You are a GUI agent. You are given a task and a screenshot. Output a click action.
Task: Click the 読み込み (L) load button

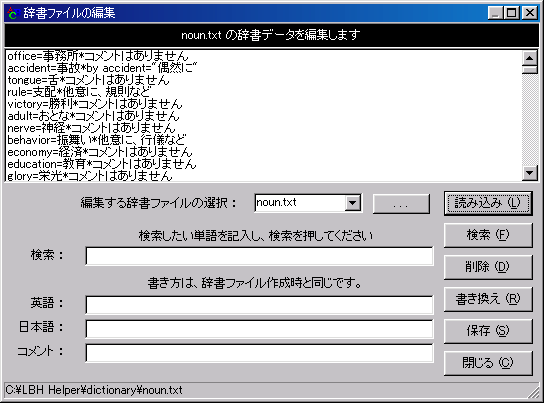click(x=488, y=203)
